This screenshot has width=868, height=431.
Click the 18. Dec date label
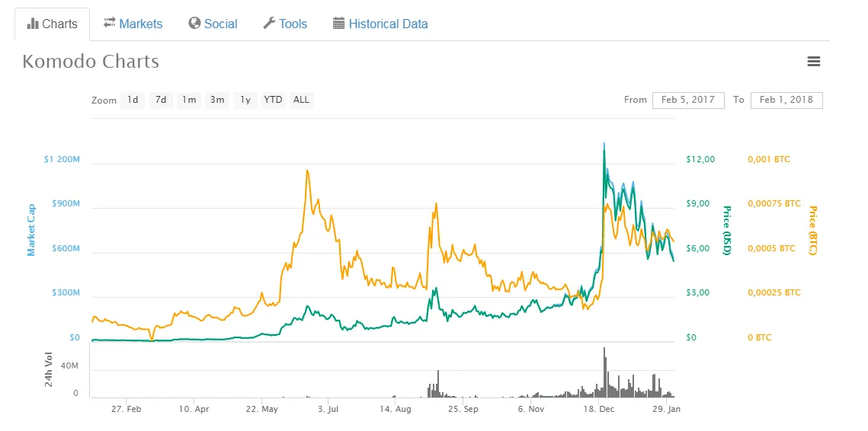tap(598, 410)
